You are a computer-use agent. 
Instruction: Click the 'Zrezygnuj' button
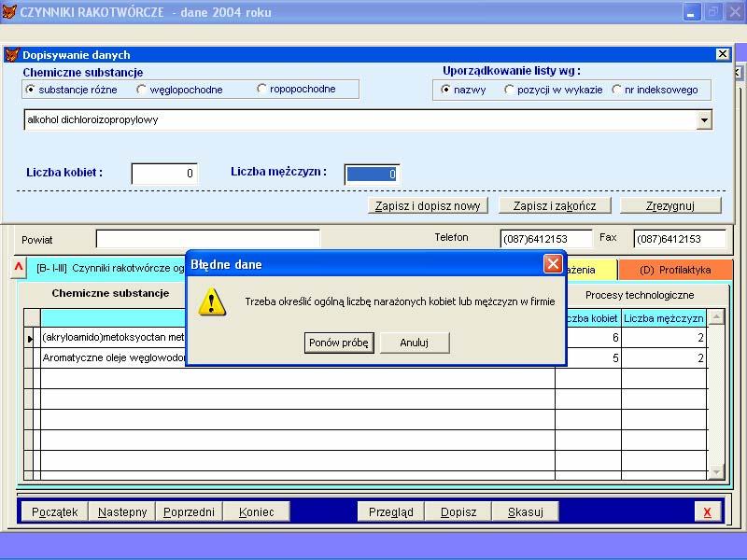[x=670, y=205]
